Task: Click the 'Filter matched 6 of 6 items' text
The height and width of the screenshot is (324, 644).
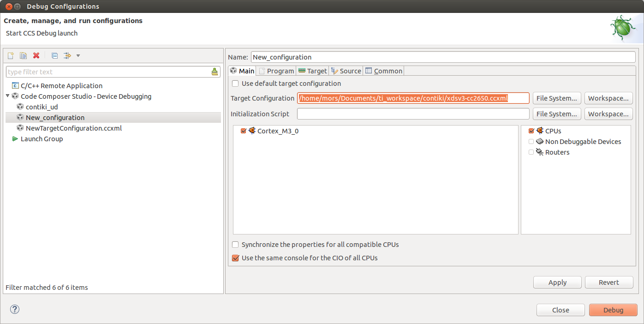Action: click(x=47, y=288)
